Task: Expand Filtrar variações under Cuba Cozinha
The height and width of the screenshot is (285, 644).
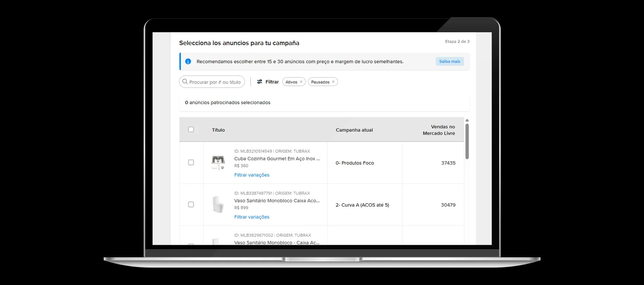Action: pos(252,175)
